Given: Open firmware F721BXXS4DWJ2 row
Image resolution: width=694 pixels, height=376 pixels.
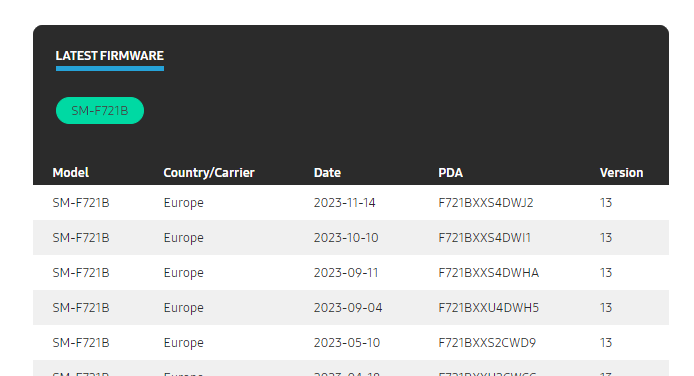Looking at the screenshot, I should (x=351, y=203).
